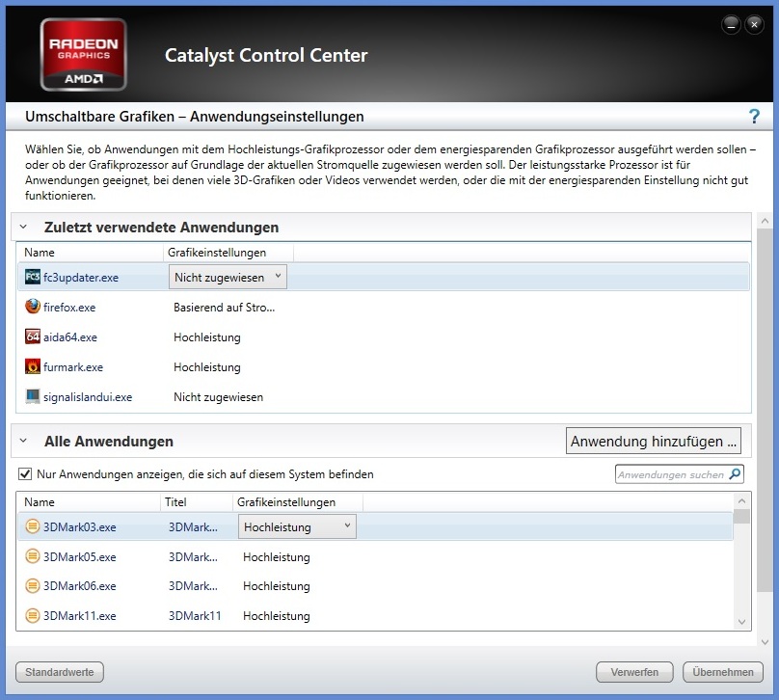Screen dimensions: 779x700
Task: Open Hochleistung dropdown for 3DMark03.exe
Action: click(x=297, y=526)
